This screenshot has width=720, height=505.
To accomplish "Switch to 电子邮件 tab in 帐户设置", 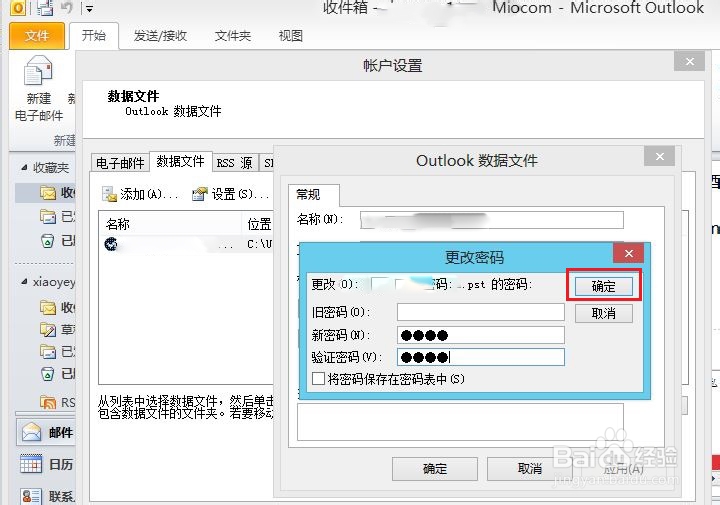I will point(120,163).
